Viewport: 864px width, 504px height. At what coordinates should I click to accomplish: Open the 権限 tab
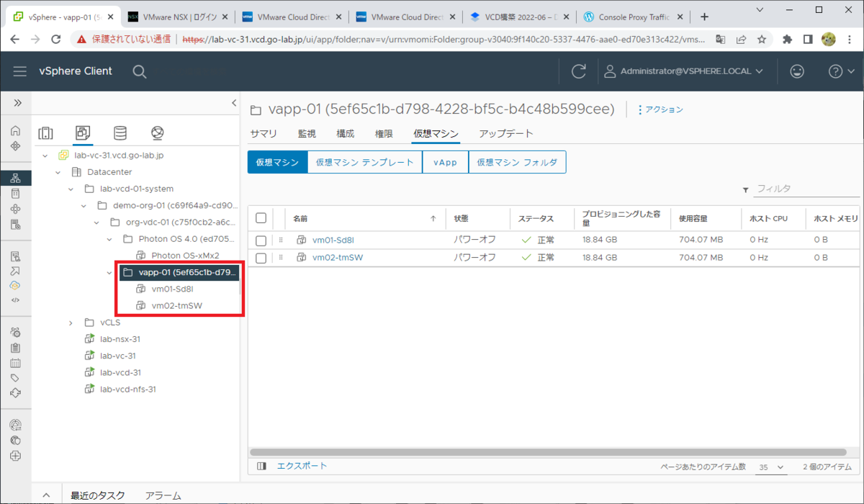[x=384, y=134]
